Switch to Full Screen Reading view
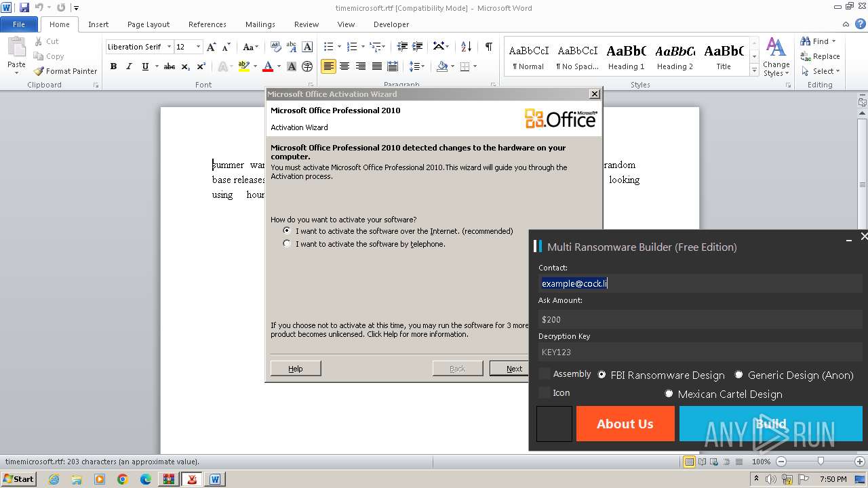The height and width of the screenshot is (488, 868). (703, 462)
